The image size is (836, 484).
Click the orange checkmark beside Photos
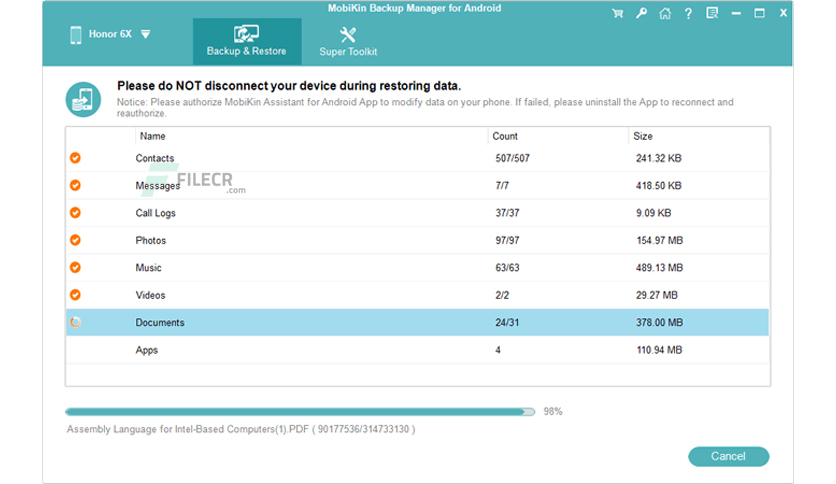(75, 240)
